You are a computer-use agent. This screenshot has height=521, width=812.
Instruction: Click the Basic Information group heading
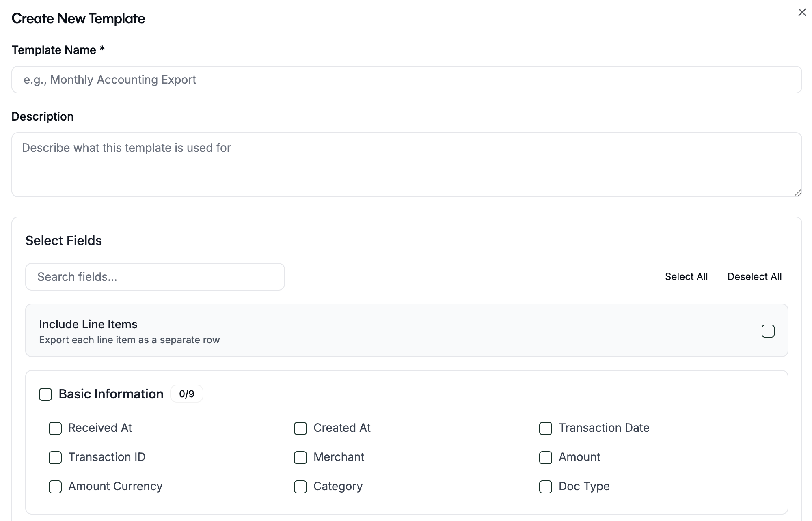pyautogui.click(x=111, y=394)
